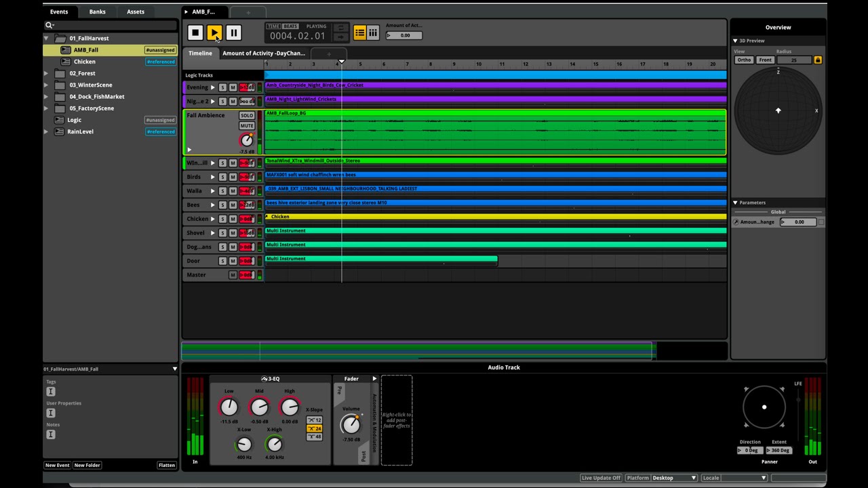Solo the Chicken track

(x=222, y=219)
